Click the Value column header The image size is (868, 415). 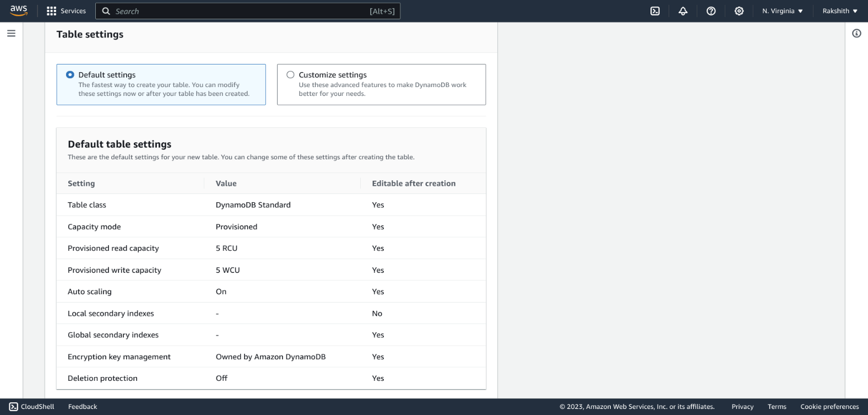[226, 184]
